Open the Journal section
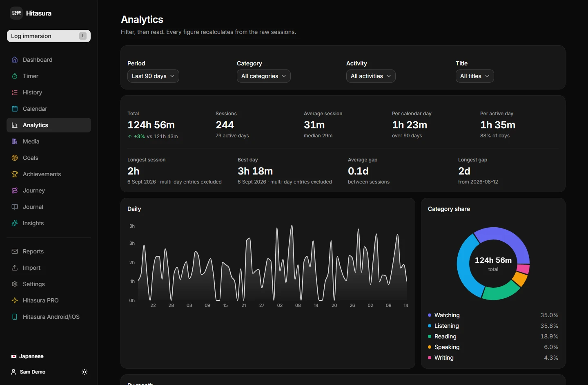The width and height of the screenshot is (588, 385). click(x=49, y=207)
